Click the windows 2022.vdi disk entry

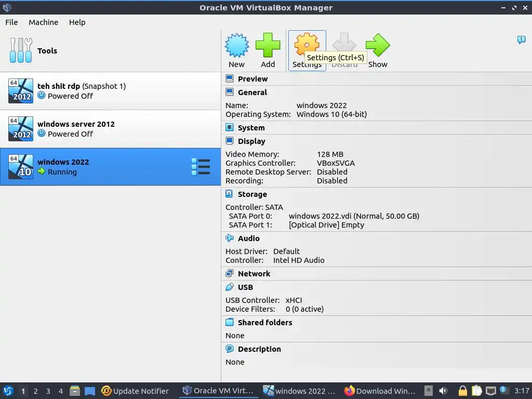pyautogui.click(x=354, y=216)
